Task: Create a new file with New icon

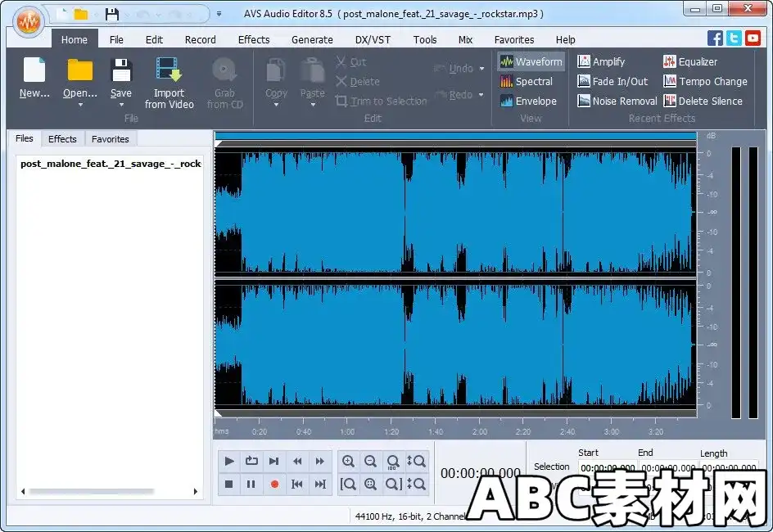Action: [34, 70]
